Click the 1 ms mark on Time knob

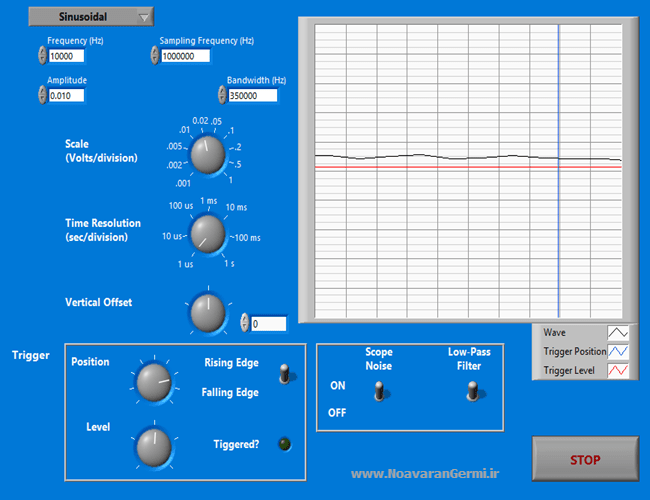click(209, 201)
